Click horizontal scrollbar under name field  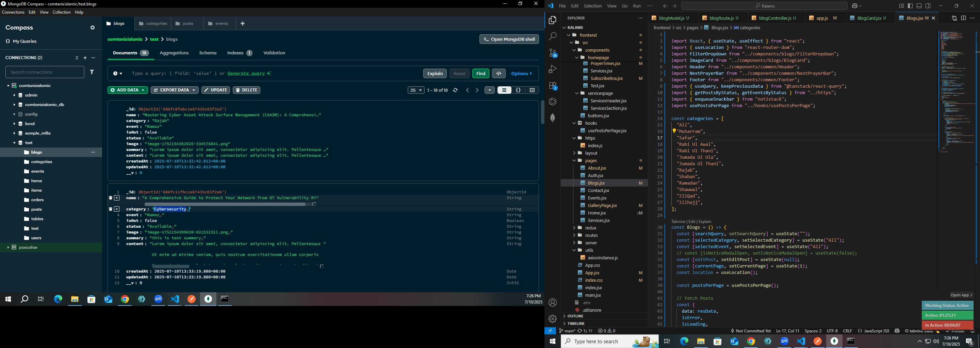click(225, 204)
